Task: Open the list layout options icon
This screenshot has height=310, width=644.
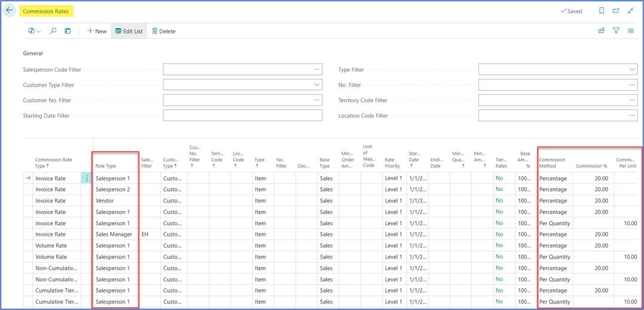Action: click(631, 30)
